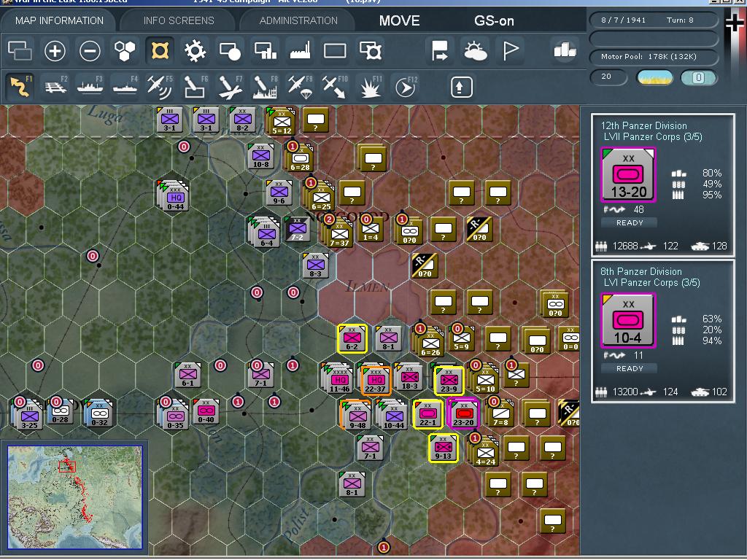Image resolution: width=747 pixels, height=560 pixels.
Task: Click the plain pennant flag icon
Action: (x=510, y=50)
